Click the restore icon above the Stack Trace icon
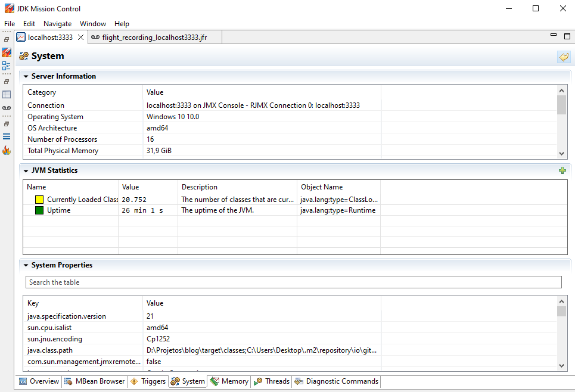The height and width of the screenshot is (392, 575). pos(7,124)
